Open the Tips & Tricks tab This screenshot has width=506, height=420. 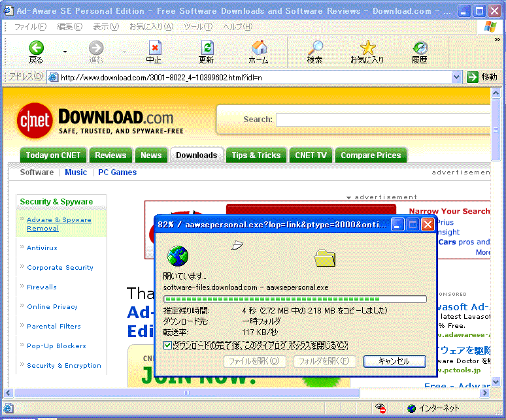[256, 155]
